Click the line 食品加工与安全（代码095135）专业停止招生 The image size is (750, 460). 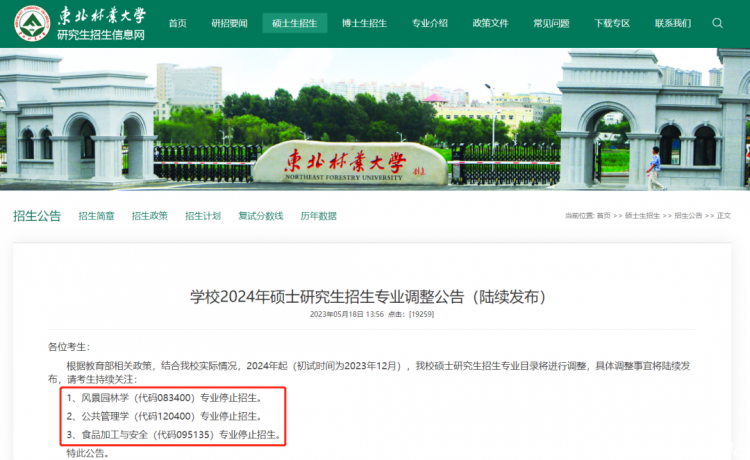(x=181, y=435)
